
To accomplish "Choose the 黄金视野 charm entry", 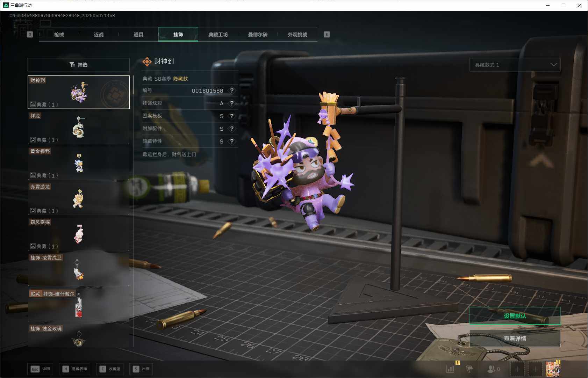I will (x=79, y=163).
